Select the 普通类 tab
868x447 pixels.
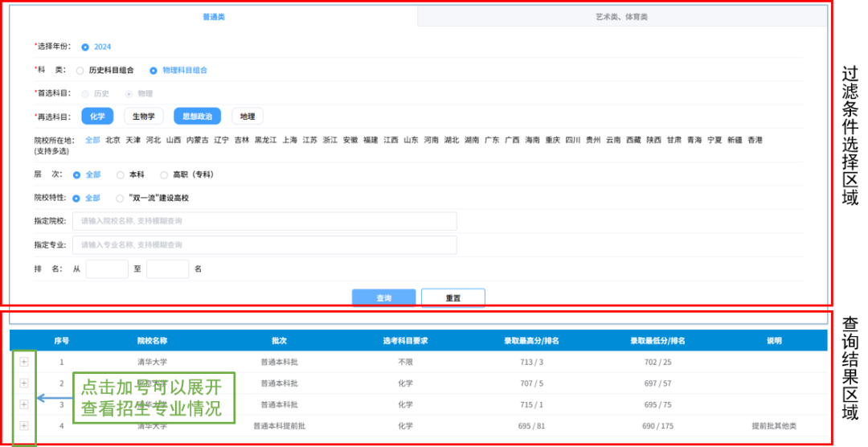tap(213, 17)
